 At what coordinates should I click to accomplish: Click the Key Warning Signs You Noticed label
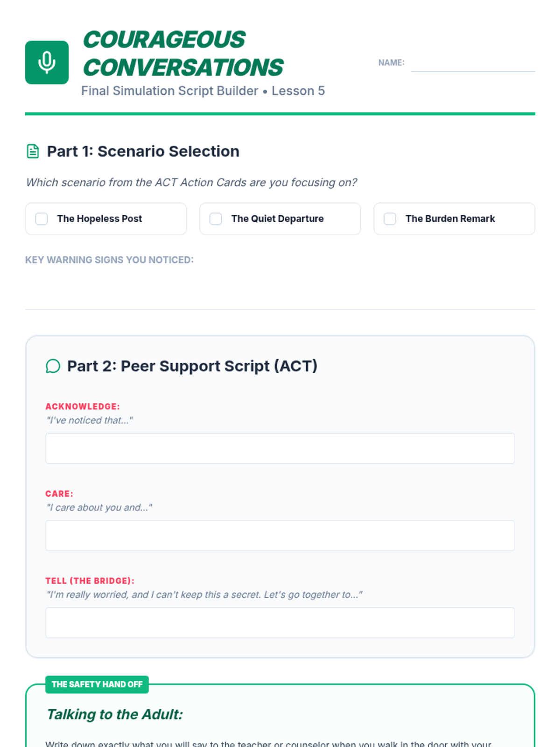pos(109,260)
